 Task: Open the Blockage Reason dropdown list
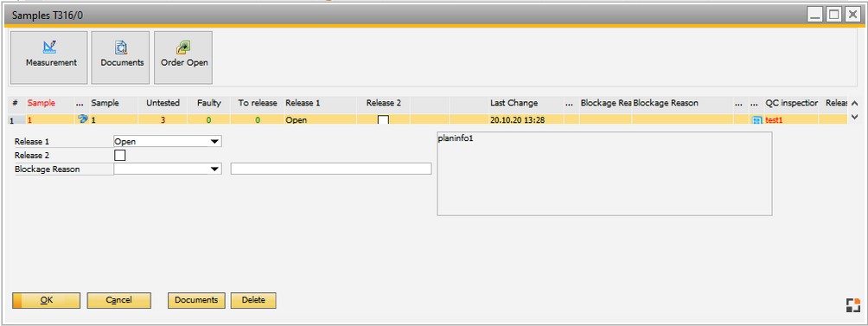coord(167,169)
